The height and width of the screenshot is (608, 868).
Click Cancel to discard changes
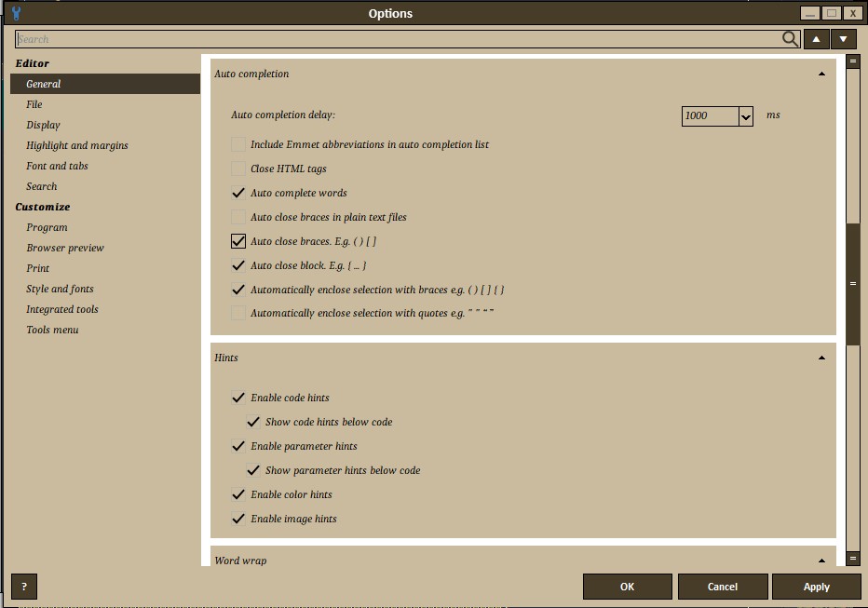coord(723,587)
